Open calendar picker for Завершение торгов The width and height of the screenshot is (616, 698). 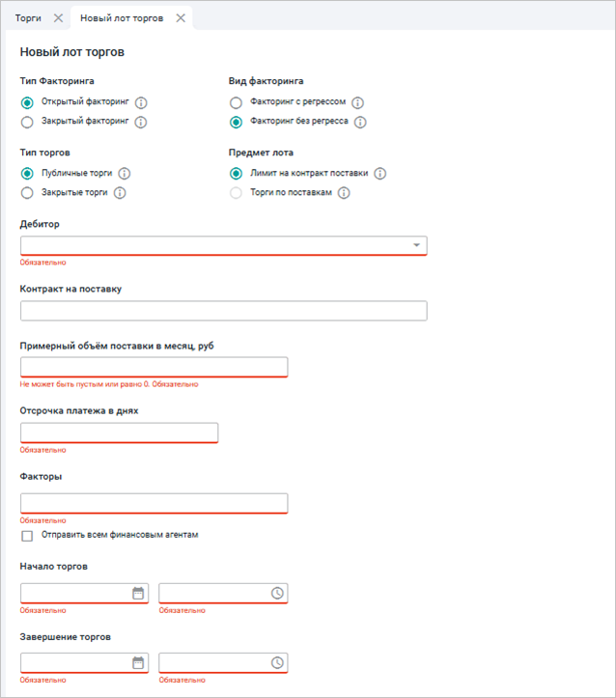point(138,663)
